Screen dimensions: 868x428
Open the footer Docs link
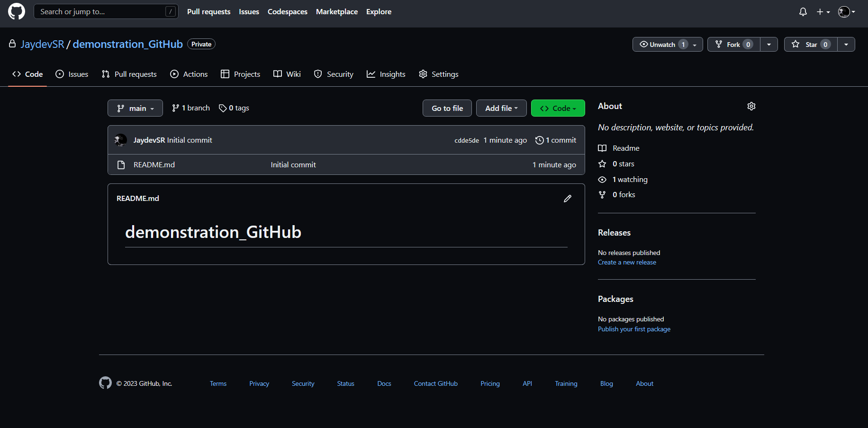point(384,383)
